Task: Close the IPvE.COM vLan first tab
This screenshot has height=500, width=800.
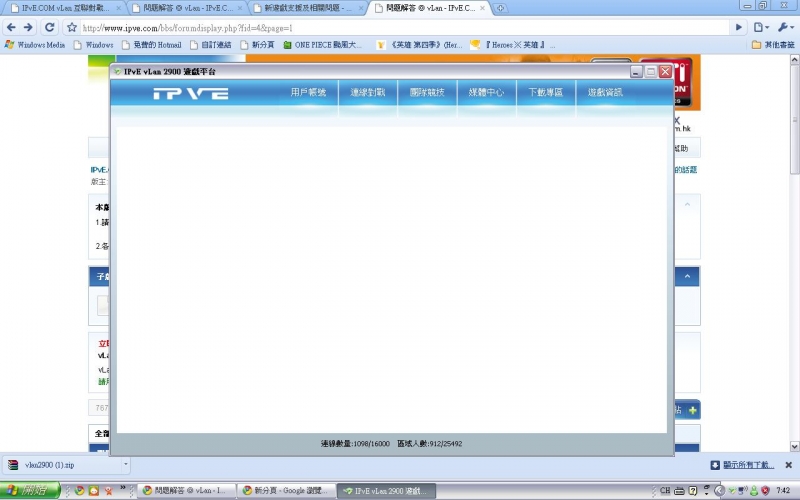Action: tap(118, 8)
